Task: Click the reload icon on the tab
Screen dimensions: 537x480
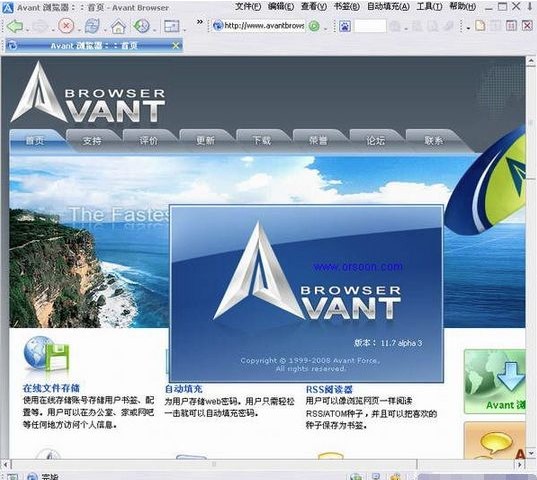Action: tap(12, 45)
